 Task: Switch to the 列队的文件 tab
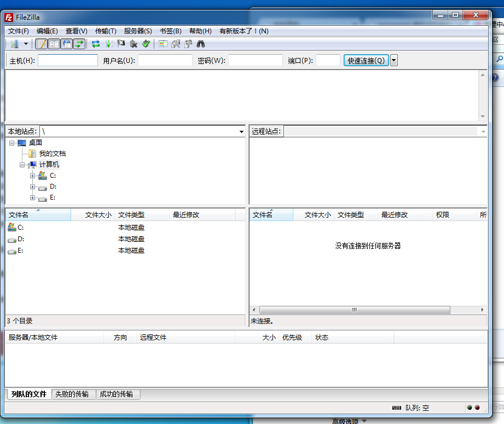click(x=29, y=394)
